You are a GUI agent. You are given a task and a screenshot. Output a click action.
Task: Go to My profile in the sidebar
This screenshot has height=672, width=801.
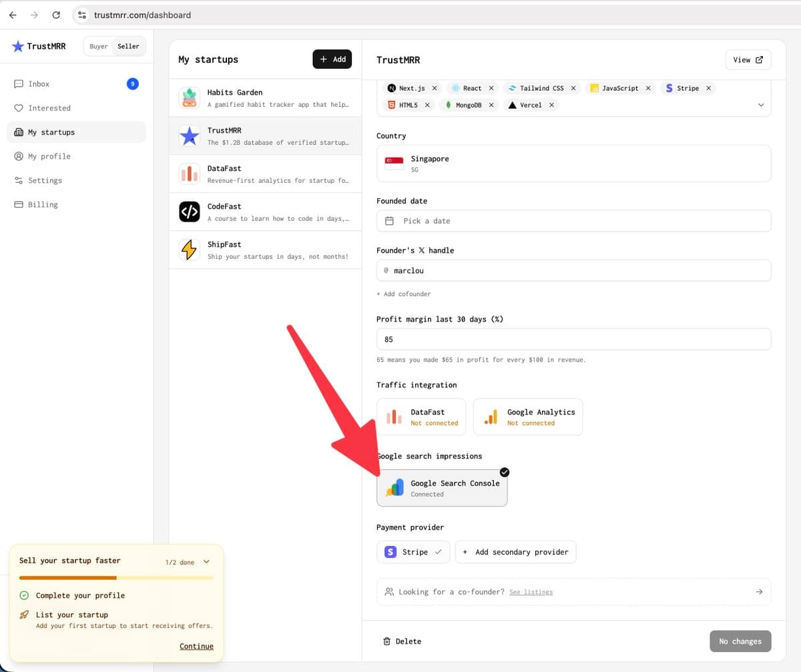coord(76,156)
